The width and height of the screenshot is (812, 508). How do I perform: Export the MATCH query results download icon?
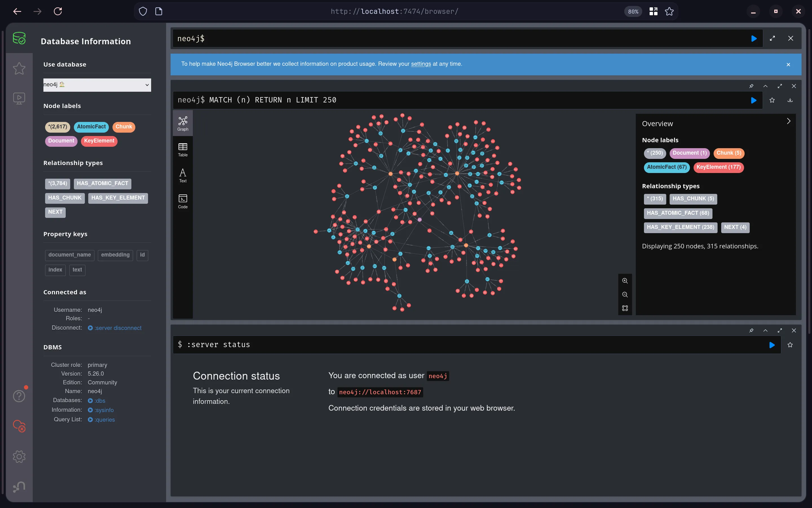coord(790,100)
